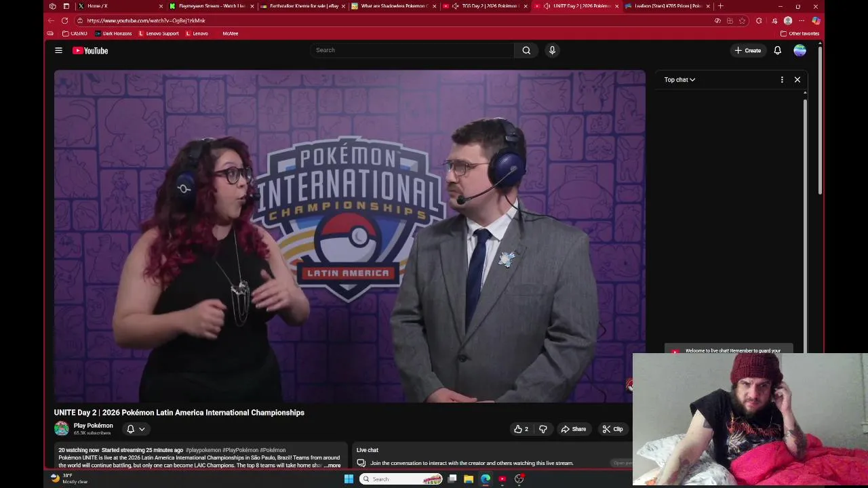Open File Explorer from the taskbar
Screen dimensions: 868x488
[x=469, y=479]
